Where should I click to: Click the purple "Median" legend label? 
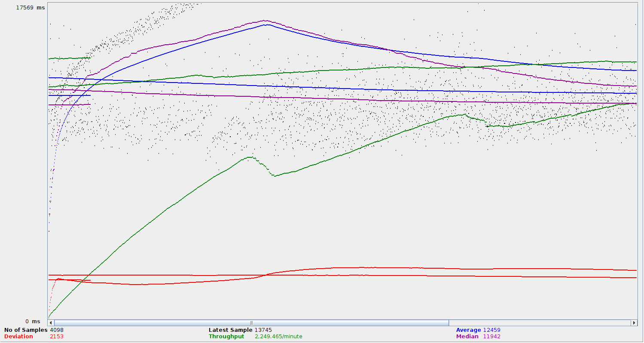tap(467, 337)
